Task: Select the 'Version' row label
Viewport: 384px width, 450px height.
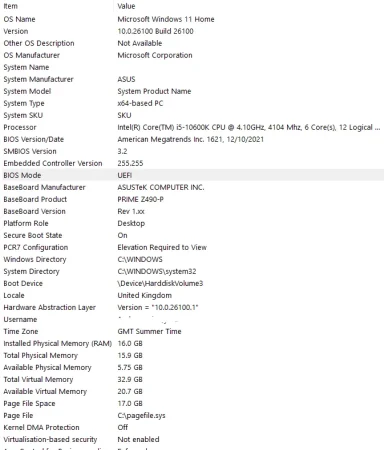Action: click(x=16, y=31)
